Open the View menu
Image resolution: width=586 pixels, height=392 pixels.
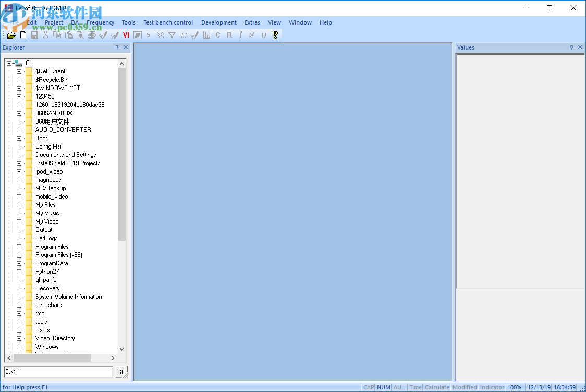tap(274, 22)
